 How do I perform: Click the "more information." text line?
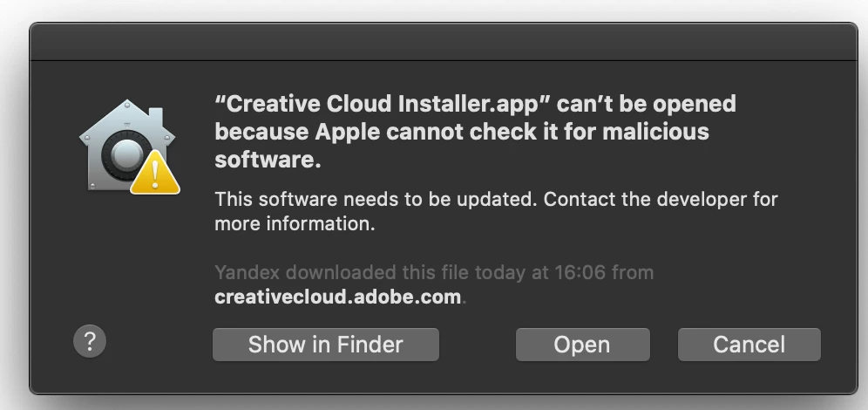295,224
